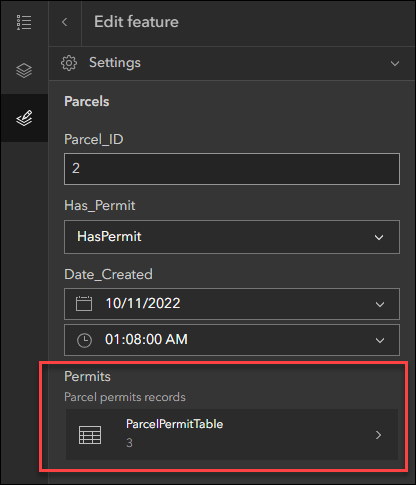Open the Layers panel icon
The width and height of the screenshot is (416, 485).
click(x=24, y=70)
